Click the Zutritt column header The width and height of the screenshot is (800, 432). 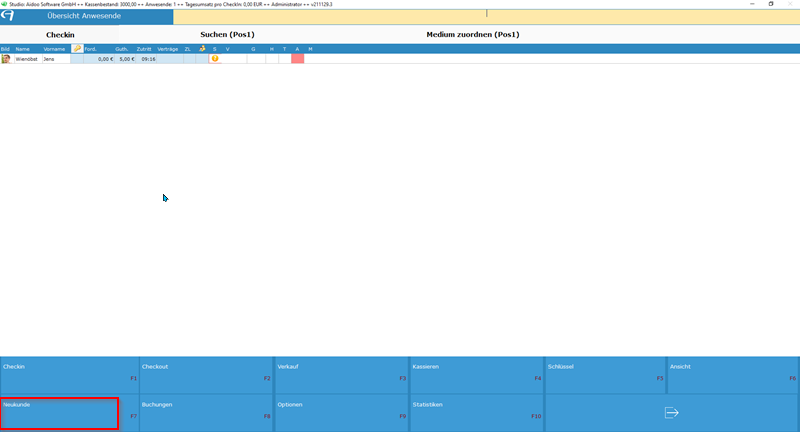(146, 49)
